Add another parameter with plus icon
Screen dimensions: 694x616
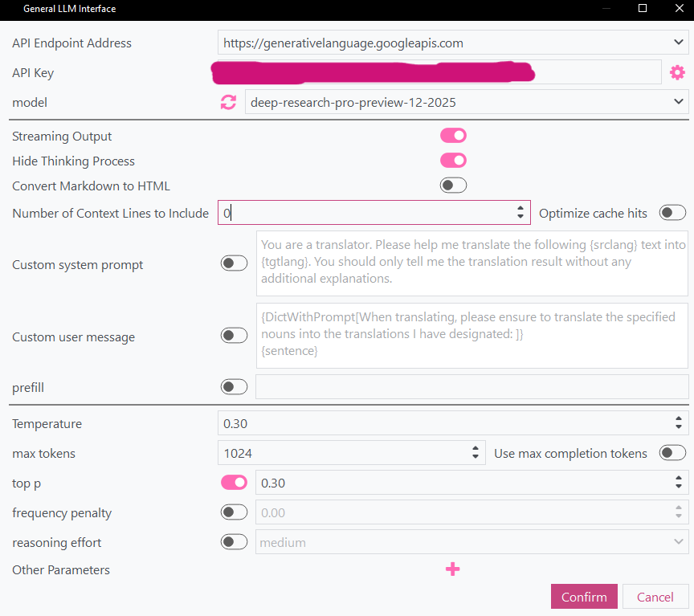click(x=452, y=569)
